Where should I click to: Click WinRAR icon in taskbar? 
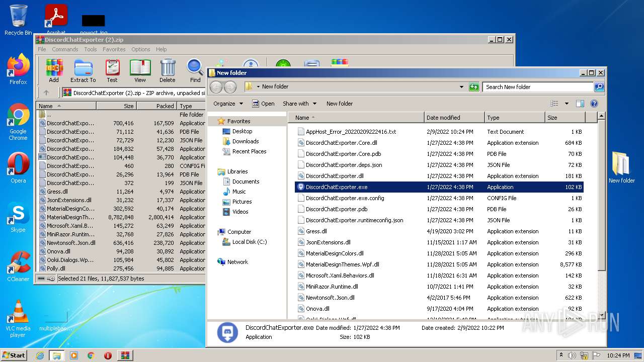pyautogui.click(x=125, y=355)
